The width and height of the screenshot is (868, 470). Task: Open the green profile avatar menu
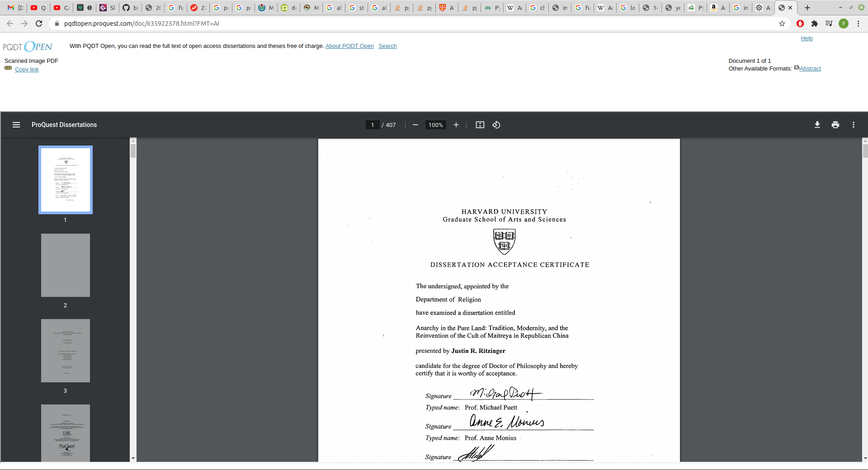(844, 23)
